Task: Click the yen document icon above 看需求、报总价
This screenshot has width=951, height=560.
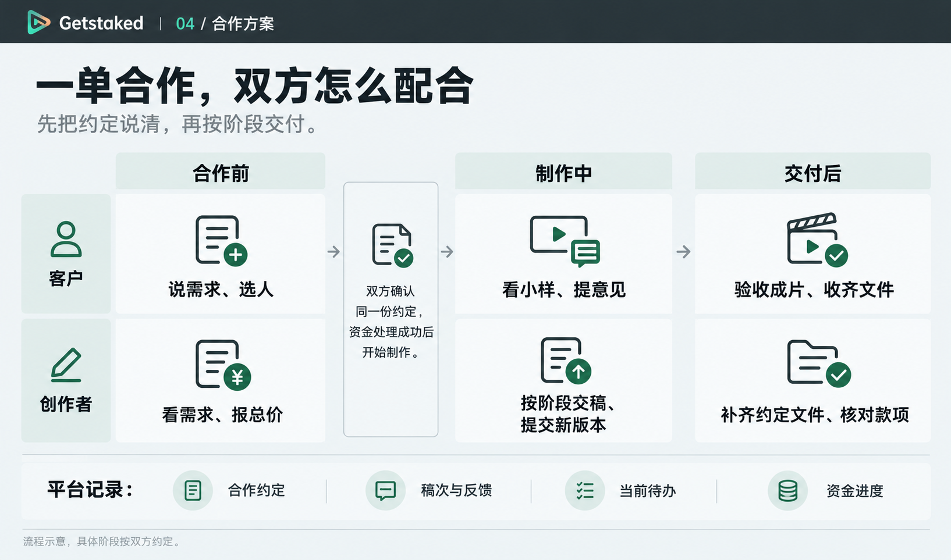Action: pyautogui.click(x=223, y=365)
